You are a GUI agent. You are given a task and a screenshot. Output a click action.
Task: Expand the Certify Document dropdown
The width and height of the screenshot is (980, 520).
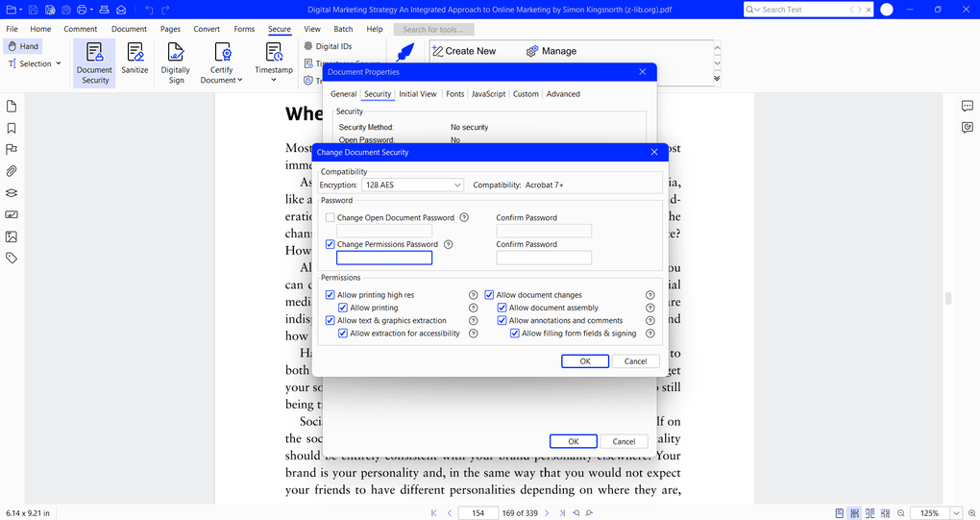(x=240, y=80)
